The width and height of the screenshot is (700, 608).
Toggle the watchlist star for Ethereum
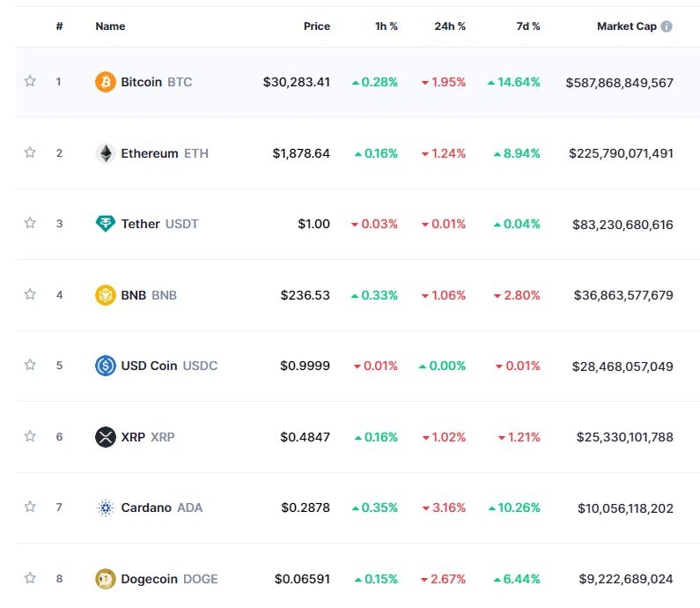(30, 152)
